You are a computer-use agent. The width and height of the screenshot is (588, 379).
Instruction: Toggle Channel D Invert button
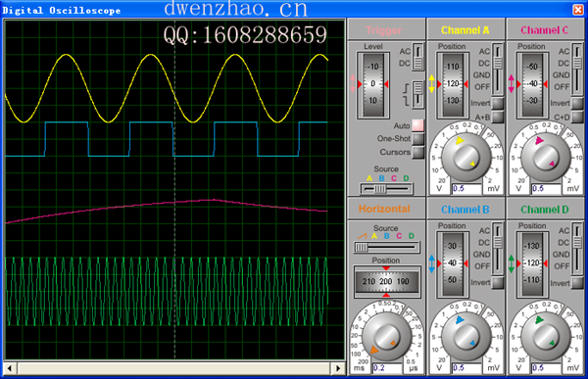point(577,282)
